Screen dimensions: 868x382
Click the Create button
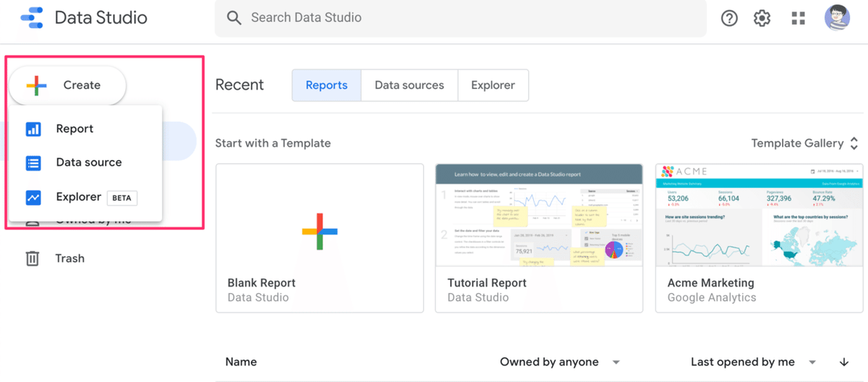coord(68,85)
